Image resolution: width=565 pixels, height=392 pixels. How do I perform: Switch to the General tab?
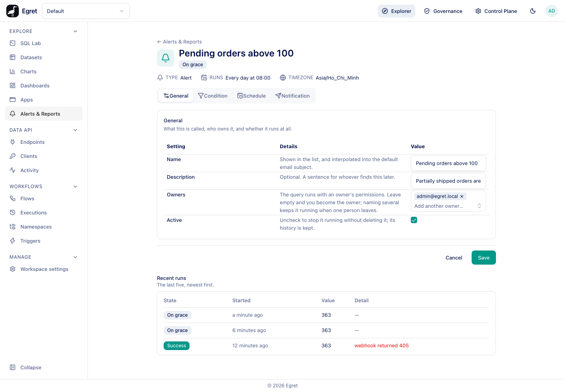click(176, 96)
